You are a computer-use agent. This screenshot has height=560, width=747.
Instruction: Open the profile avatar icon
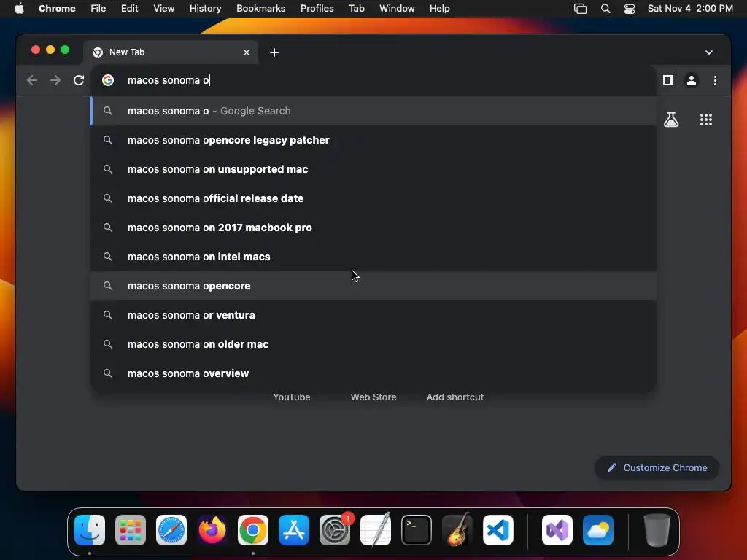[692, 80]
